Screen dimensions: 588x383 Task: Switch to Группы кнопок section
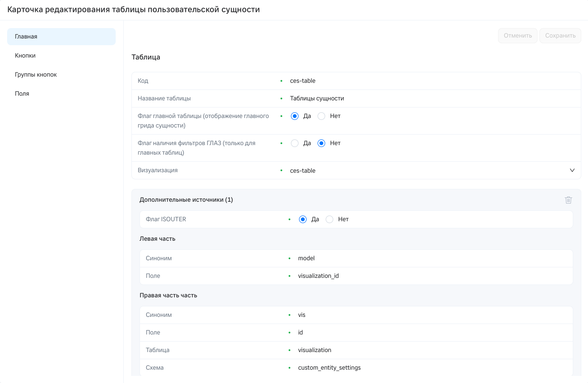click(x=61, y=75)
